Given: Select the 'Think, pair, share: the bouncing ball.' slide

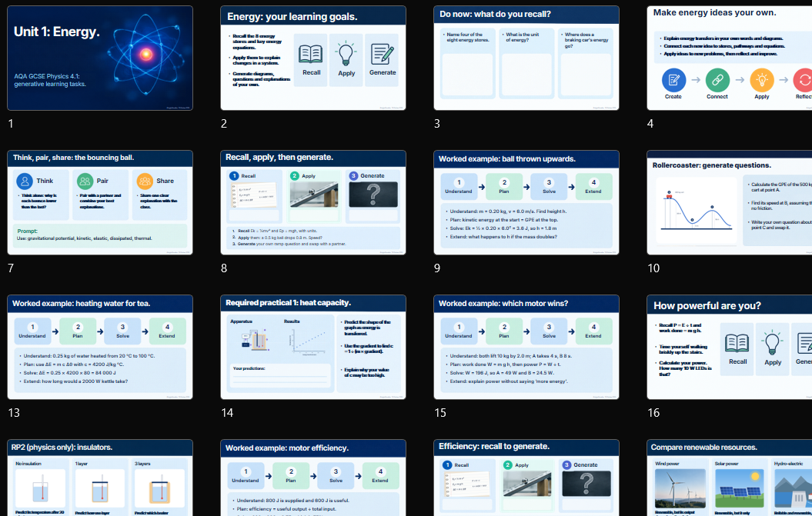Looking at the screenshot, I should (x=100, y=202).
